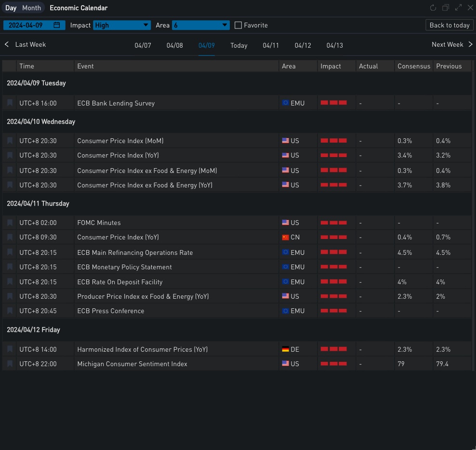Click the pop-out window icon
The width and height of the screenshot is (476, 450).
click(445, 8)
